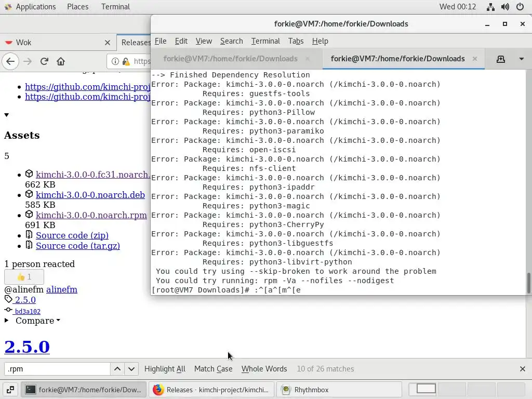Download kimchi-3.0.0-0.noarch.deb link
This screenshot has width=532, height=399.
coord(90,195)
